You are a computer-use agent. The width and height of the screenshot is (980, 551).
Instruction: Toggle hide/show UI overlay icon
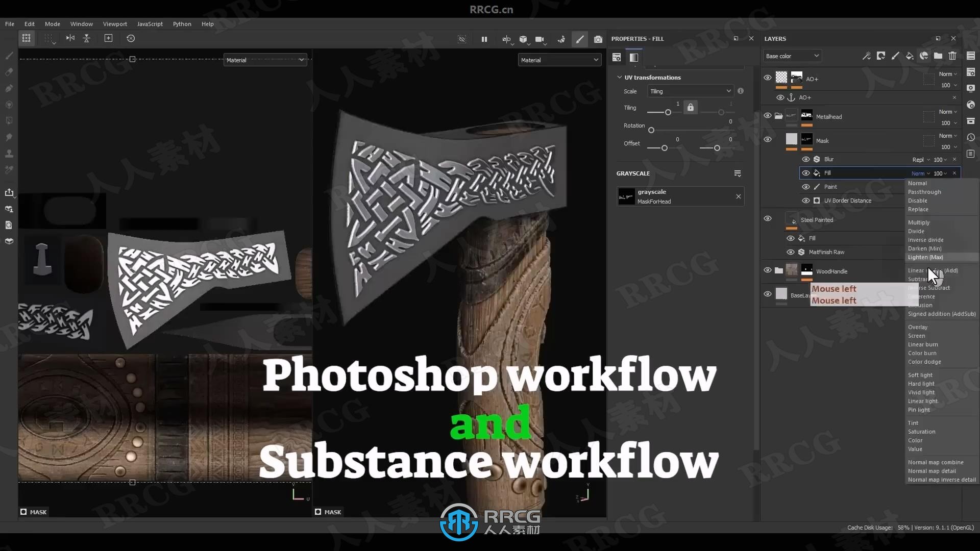[x=462, y=39]
